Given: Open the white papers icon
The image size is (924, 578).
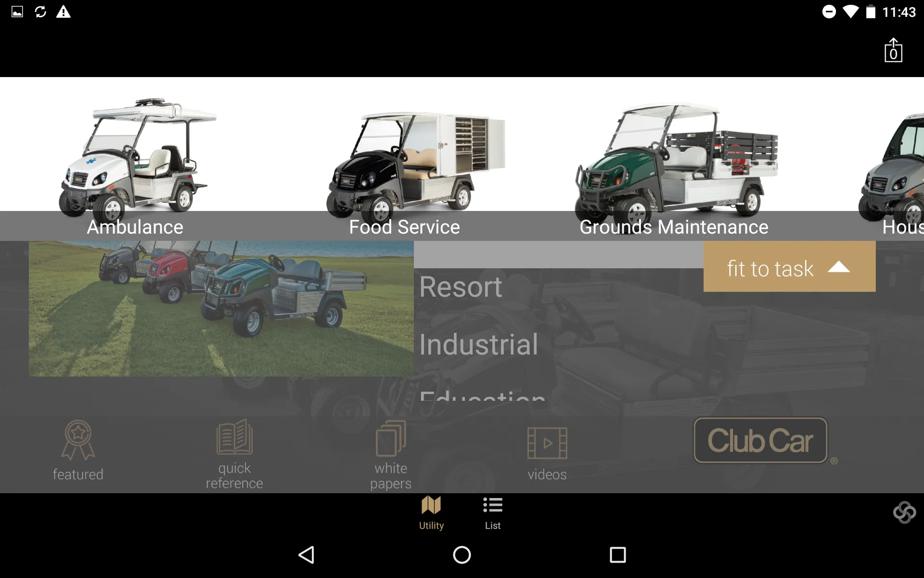Looking at the screenshot, I should click(x=391, y=438).
